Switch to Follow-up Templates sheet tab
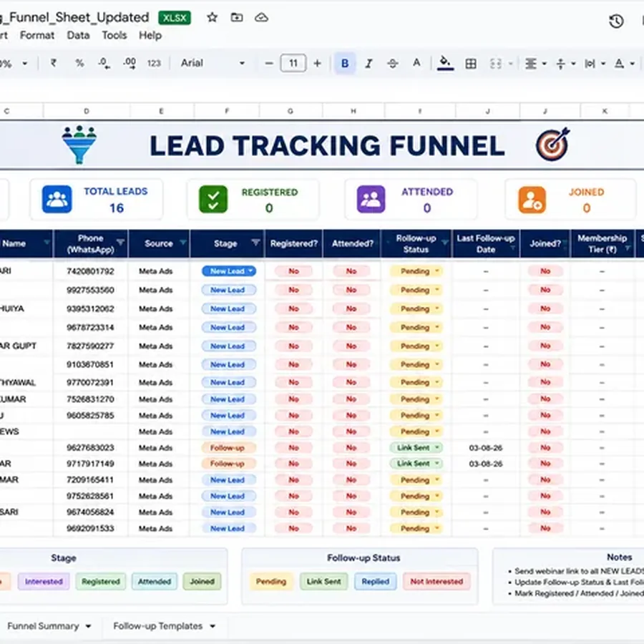 (x=157, y=626)
